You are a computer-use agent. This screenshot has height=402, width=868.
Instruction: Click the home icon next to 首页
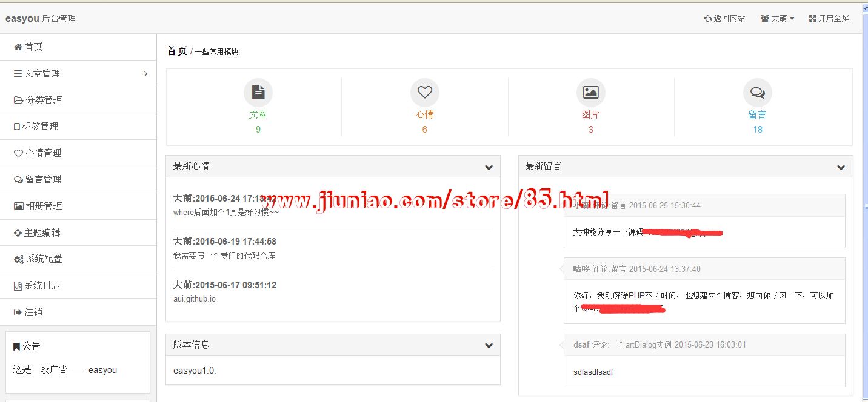18,47
